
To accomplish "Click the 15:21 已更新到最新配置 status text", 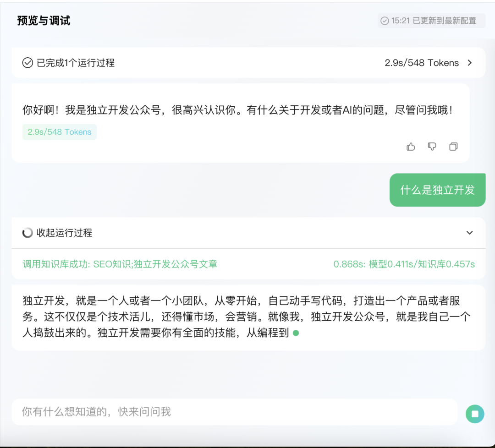I will [434, 21].
